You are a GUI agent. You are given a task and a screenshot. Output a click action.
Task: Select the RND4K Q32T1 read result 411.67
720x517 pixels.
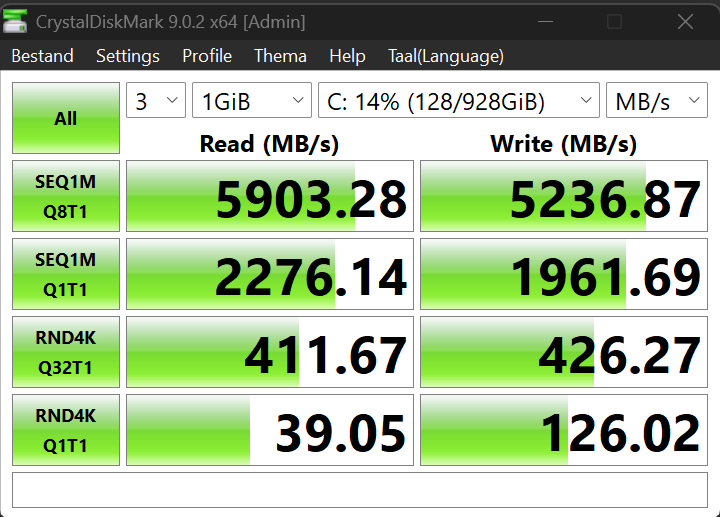pos(270,352)
